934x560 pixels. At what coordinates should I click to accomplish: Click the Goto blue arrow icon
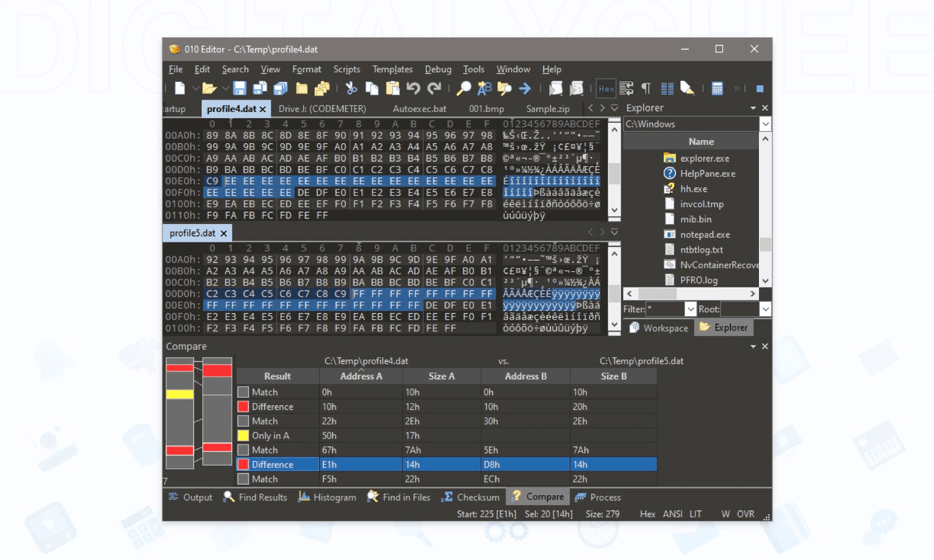pos(525,88)
